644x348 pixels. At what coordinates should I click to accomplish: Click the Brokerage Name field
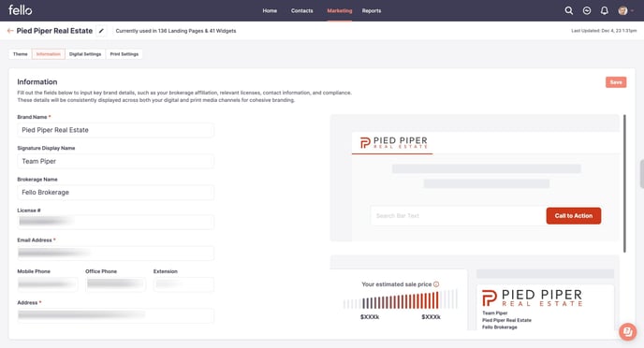click(115, 193)
